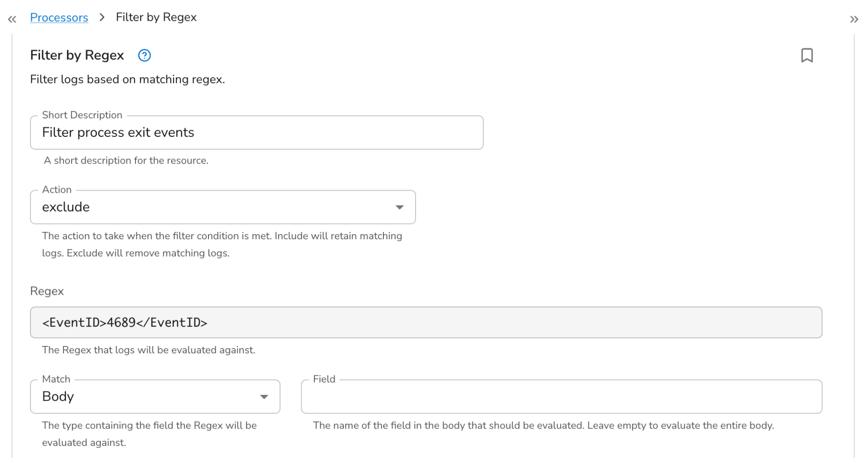Click the 'A short description for the resource' hint
Viewport: 868px width, 458px height.
point(126,161)
